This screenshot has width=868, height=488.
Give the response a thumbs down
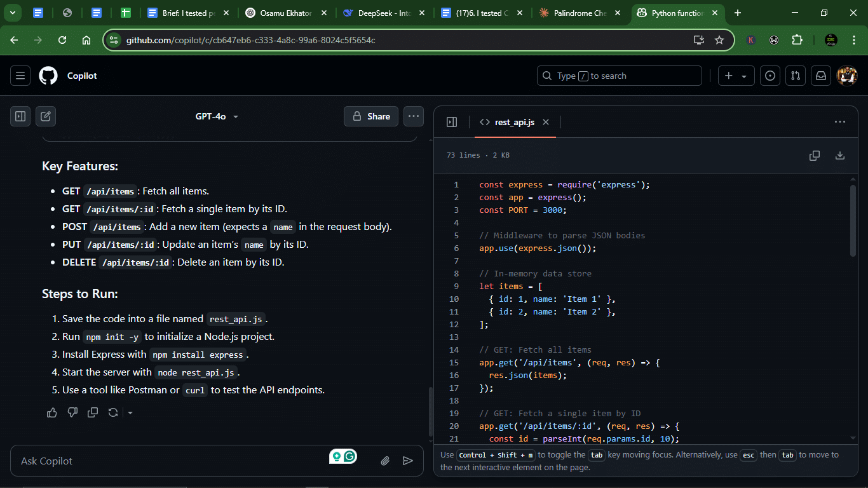72,412
